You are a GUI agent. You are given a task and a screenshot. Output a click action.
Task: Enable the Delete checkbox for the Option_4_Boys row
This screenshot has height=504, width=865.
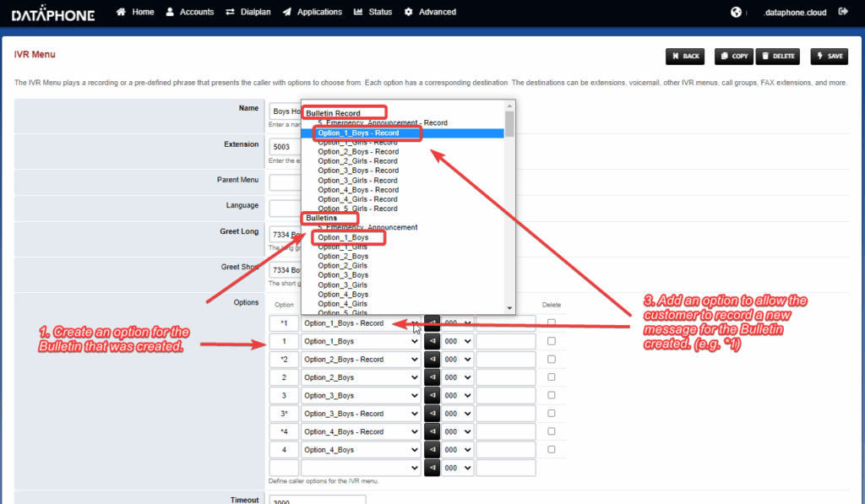pos(552,450)
